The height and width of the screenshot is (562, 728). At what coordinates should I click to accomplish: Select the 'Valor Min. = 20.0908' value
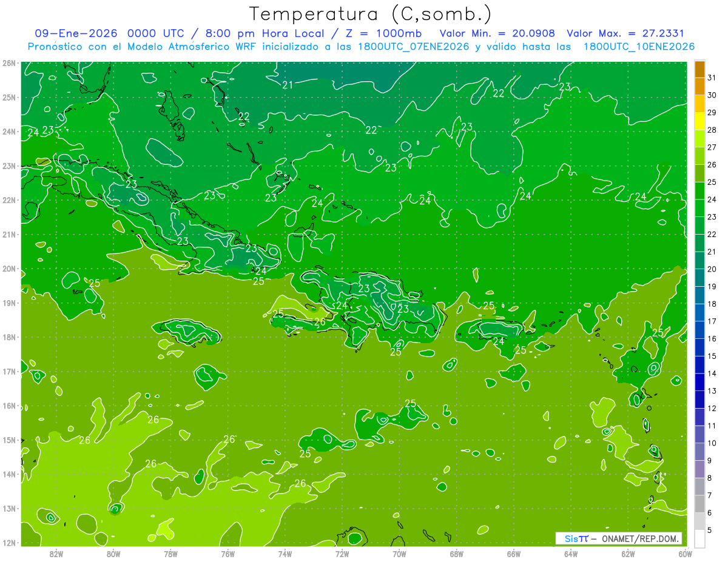tap(497, 33)
